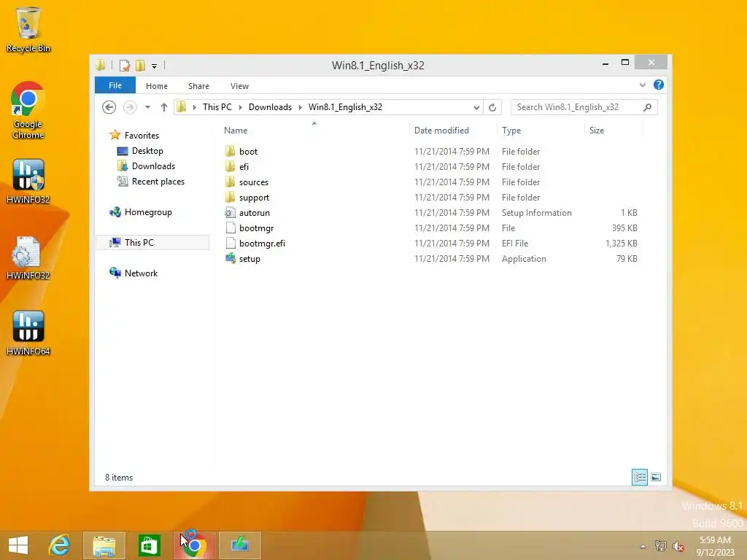Open Customize Quick Access Toolbar dropdown
Viewport: 747px width, 560px height.
coord(154,66)
